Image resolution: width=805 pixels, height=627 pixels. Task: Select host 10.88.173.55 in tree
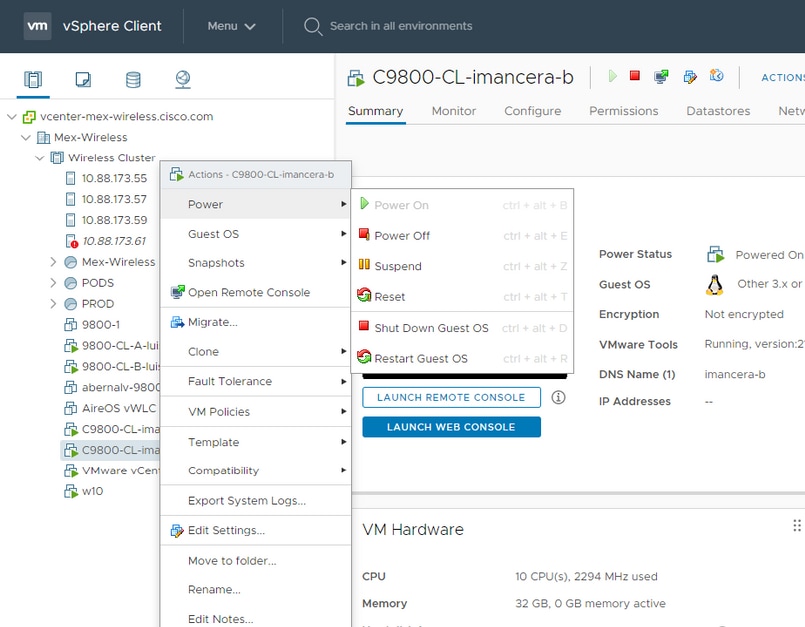pyautogui.click(x=114, y=178)
